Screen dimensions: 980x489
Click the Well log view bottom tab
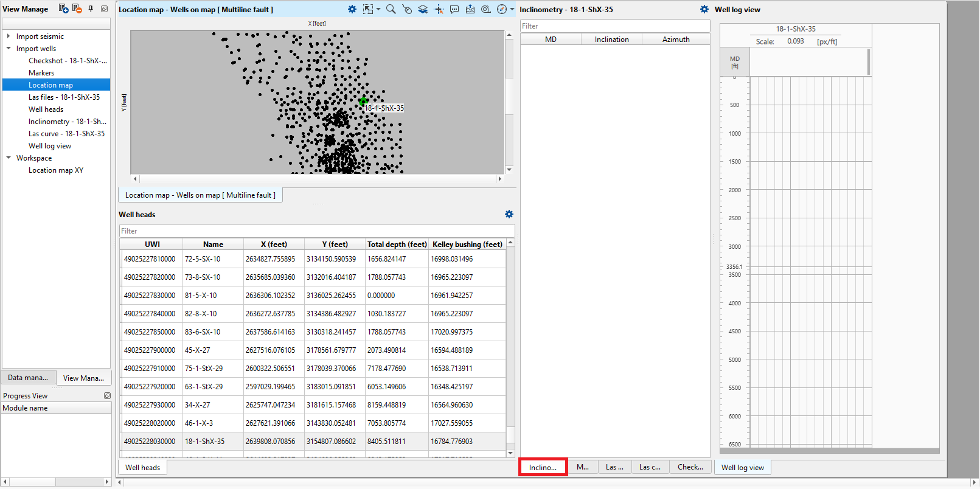pos(743,468)
